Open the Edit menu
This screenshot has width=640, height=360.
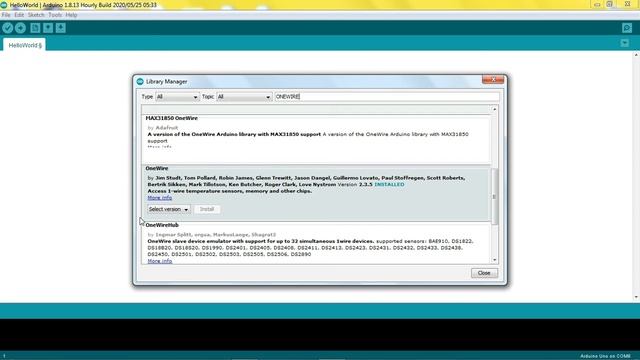coord(19,15)
